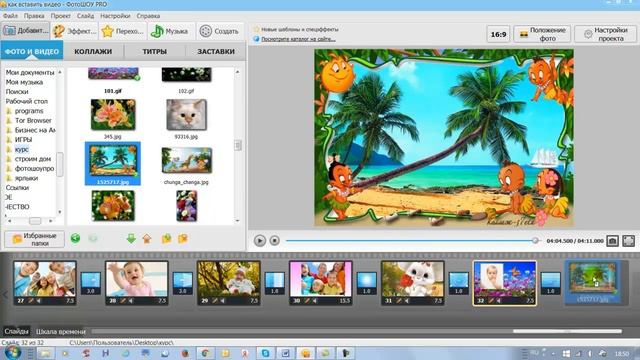The width and height of the screenshot is (640, 360).
Task: Click the file list scroll down arrow
Action: pyautogui.click(x=238, y=221)
